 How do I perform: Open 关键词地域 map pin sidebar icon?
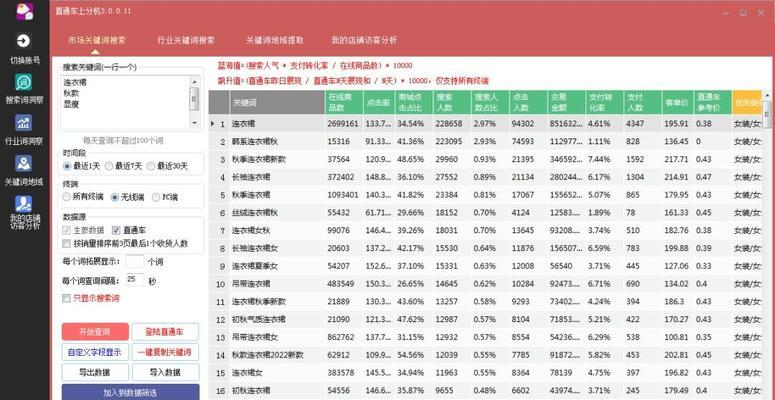[24, 163]
